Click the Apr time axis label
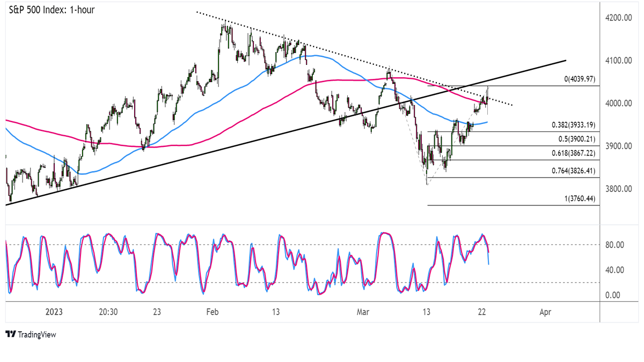644x362 pixels. click(545, 312)
